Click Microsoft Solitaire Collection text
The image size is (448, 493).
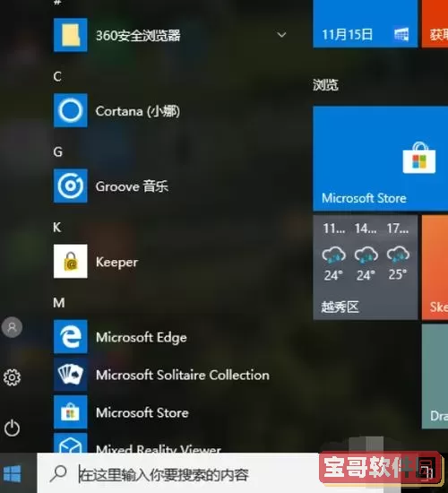[183, 375]
